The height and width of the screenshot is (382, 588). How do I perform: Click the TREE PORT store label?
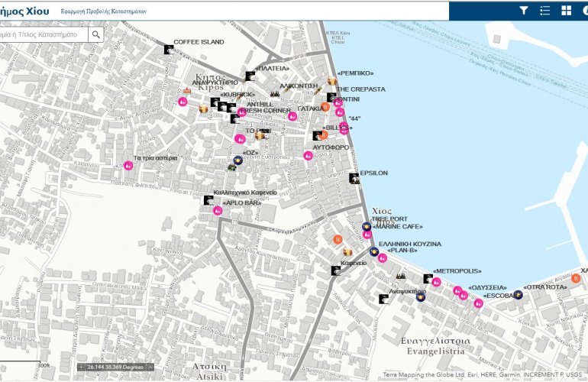389,219
